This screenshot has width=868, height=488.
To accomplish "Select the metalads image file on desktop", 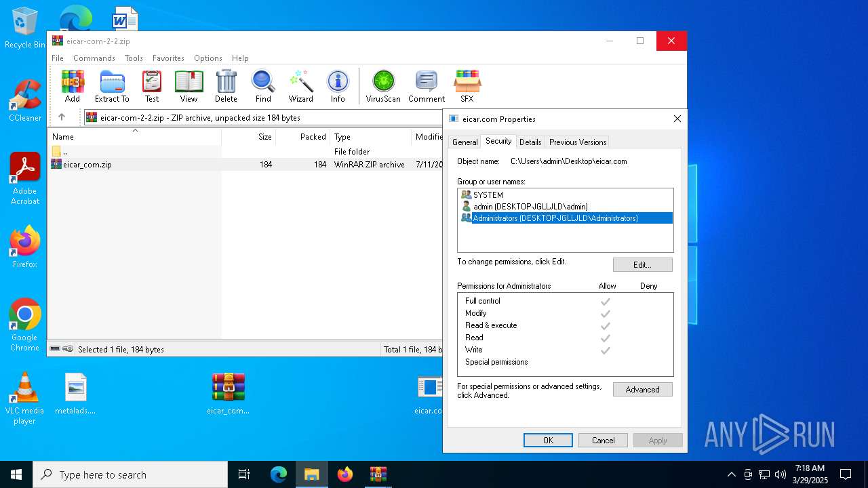I will (75, 394).
